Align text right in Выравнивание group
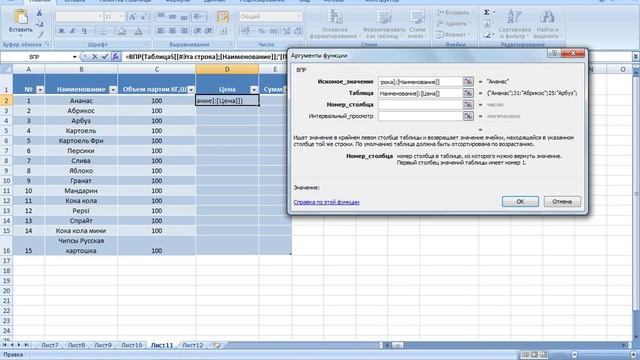Image resolution: width=640 pixels, height=360 pixels. tap(184, 31)
